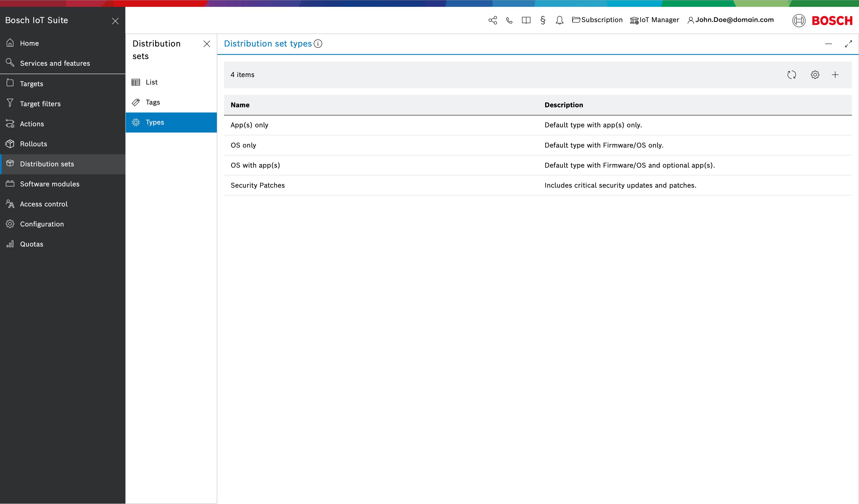The height and width of the screenshot is (504, 859).
Task: Collapse the Bosch IoT Suite sidebar
Action: (115, 21)
